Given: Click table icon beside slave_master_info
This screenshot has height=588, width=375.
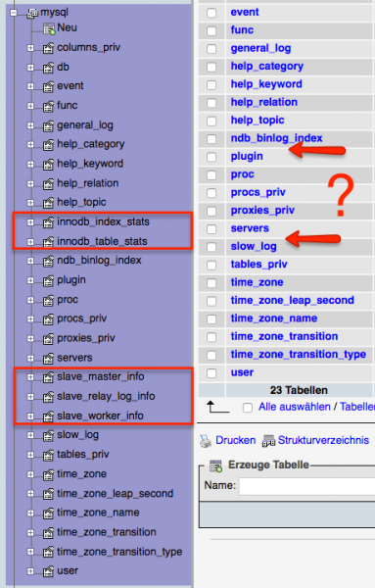Looking at the screenshot, I should (48, 377).
